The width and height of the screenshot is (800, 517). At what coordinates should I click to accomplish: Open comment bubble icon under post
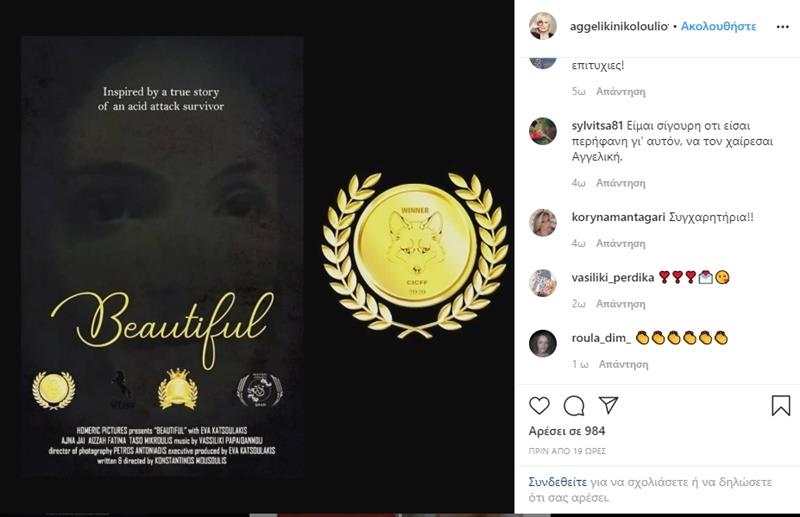(x=574, y=406)
